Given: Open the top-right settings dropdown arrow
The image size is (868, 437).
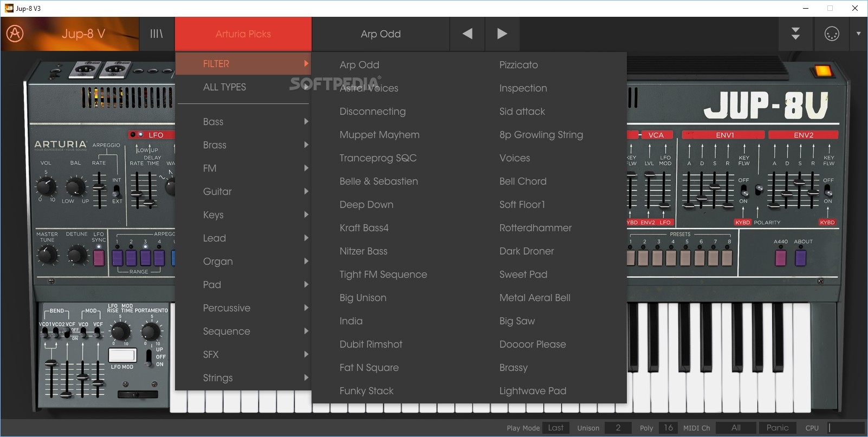Looking at the screenshot, I should tap(858, 34).
